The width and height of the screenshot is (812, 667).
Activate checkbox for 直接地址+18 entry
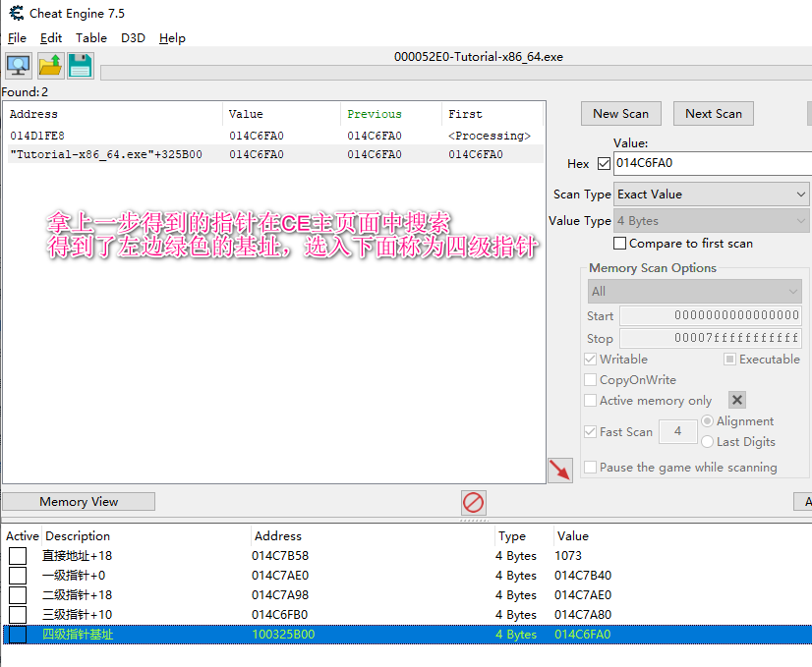[18, 556]
